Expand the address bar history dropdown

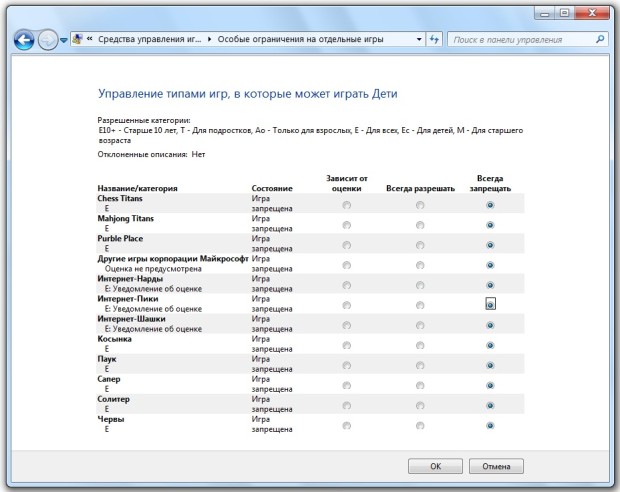[419, 39]
